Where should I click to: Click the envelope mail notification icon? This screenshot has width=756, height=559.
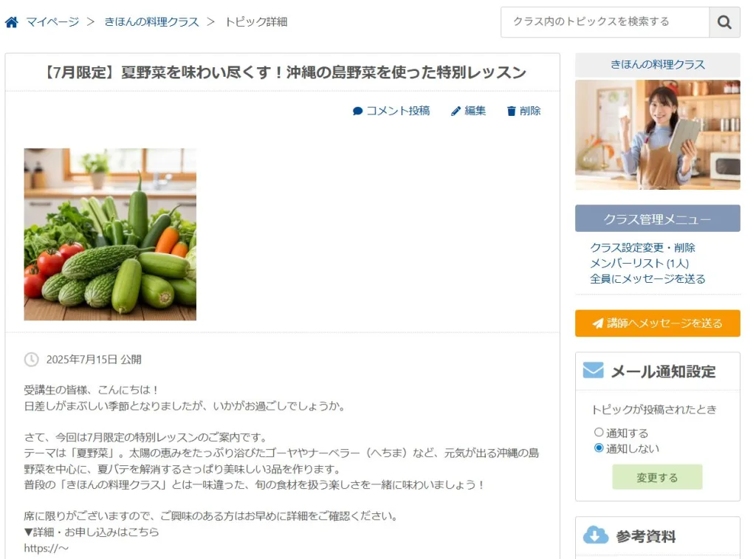(x=593, y=371)
